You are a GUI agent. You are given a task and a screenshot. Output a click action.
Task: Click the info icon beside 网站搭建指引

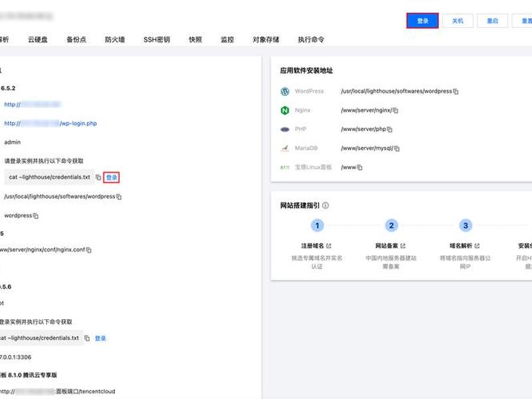coord(325,205)
